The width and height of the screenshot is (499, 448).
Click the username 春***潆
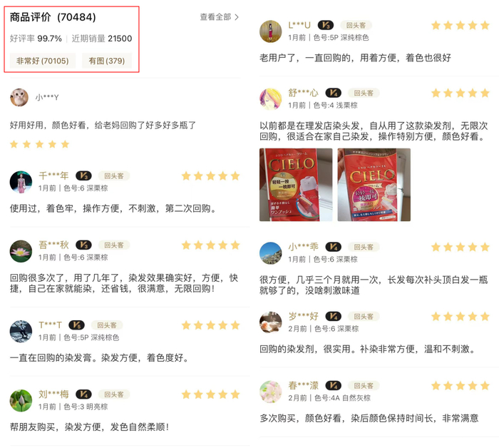click(304, 386)
